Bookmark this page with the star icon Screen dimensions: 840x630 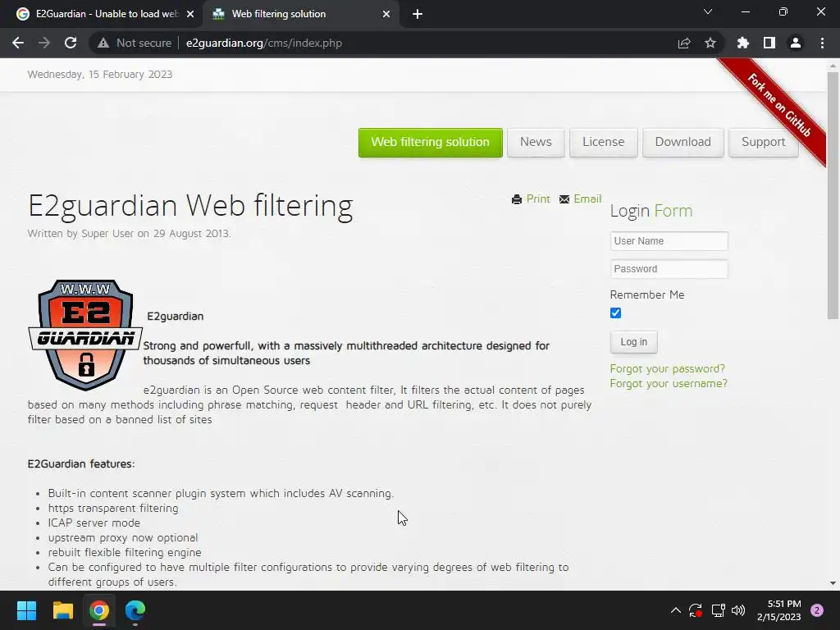710,43
